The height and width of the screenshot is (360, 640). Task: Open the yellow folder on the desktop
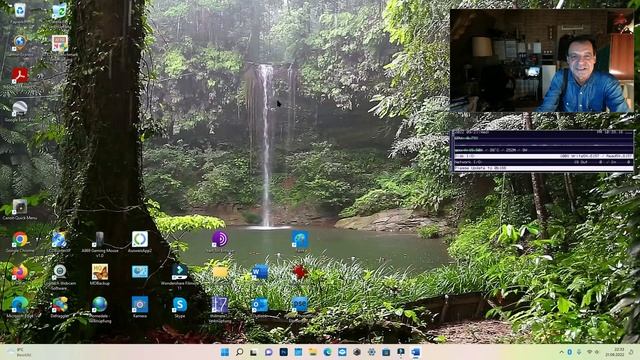click(x=220, y=272)
